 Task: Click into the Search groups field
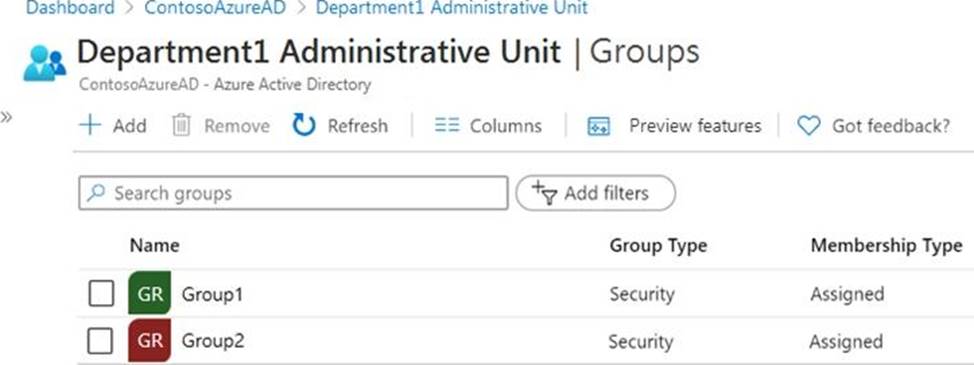coord(293,193)
